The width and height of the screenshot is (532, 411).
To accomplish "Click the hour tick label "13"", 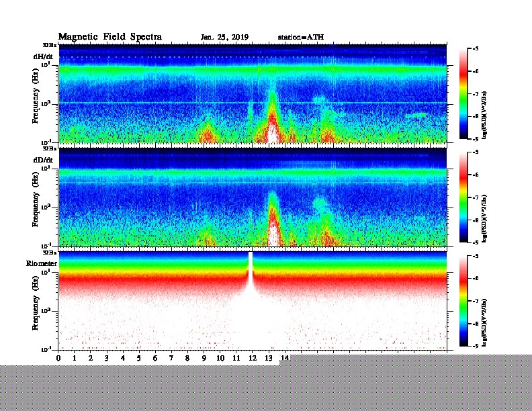I will click(269, 358).
